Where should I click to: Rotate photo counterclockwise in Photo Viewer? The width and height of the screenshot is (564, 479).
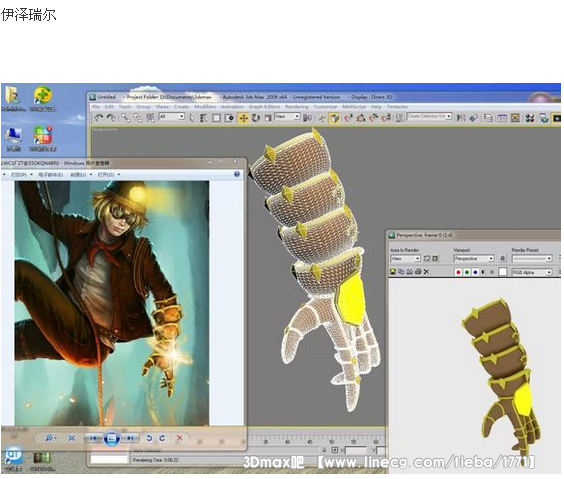point(149,438)
